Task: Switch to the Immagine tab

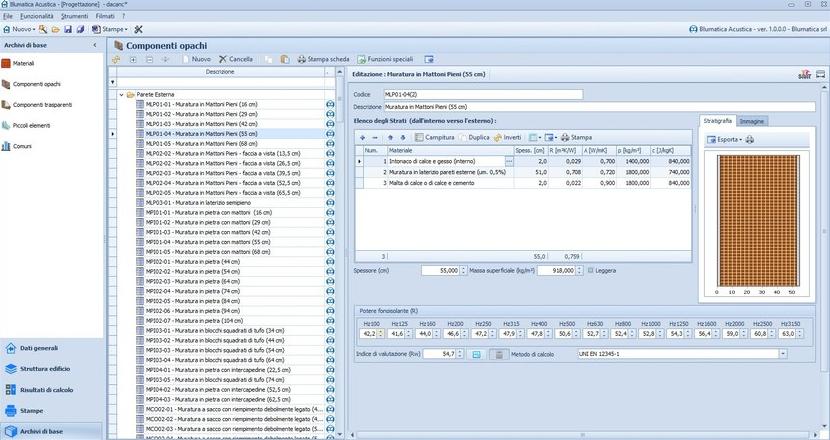Action: (752, 121)
